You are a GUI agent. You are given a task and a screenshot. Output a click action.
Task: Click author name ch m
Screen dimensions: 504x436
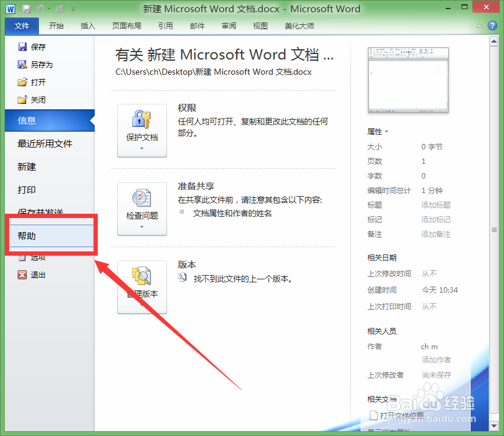(x=429, y=347)
